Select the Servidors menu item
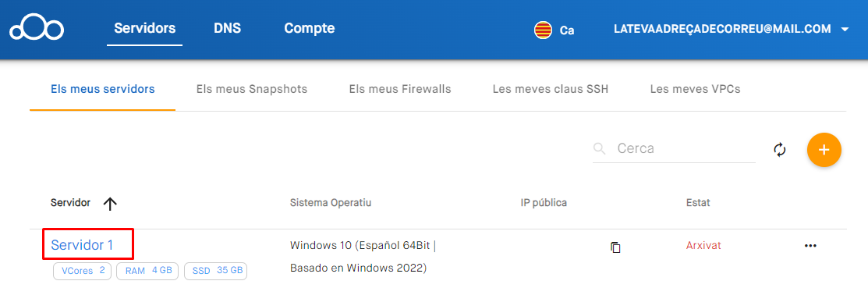 (144, 28)
